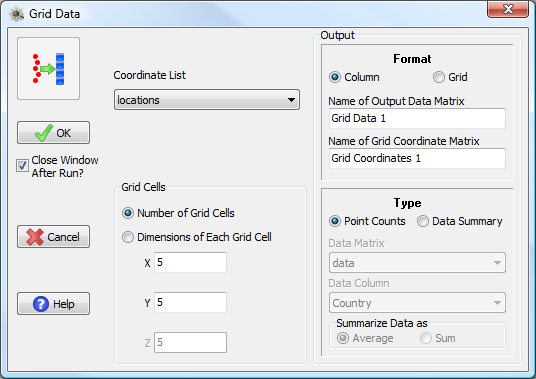
Task: Click the app icon in title bar
Action: pos(16,14)
